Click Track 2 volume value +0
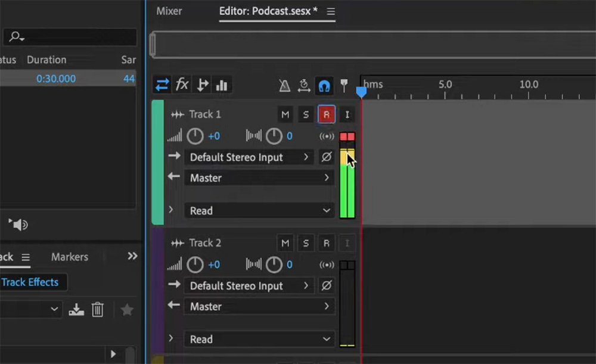Image resolution: width=596 pixels, height=364 pixels. pyautogui.click(x=213, y=265)
